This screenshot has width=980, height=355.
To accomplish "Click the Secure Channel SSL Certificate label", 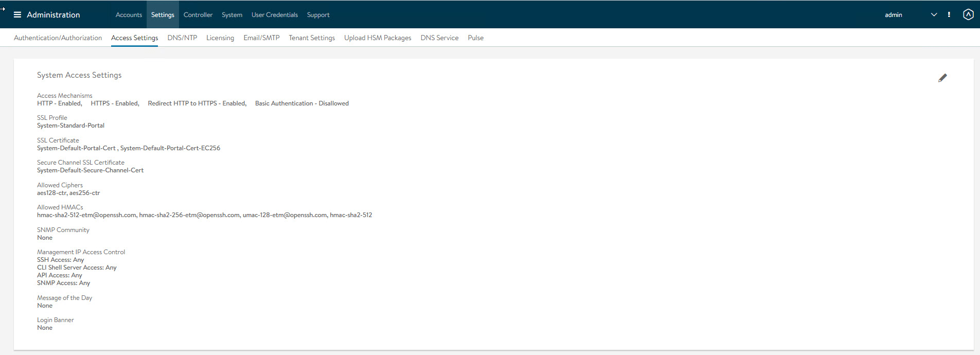I will coord(81,163).
